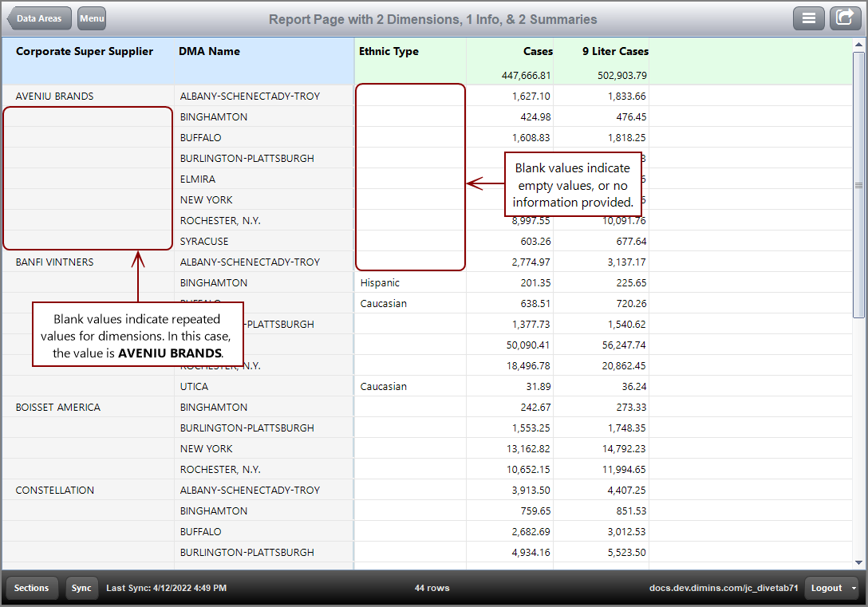The width and height of the screenshot is (868, 607).
Task: Click the share/export icon button
Action: click(x=845, y=18)
